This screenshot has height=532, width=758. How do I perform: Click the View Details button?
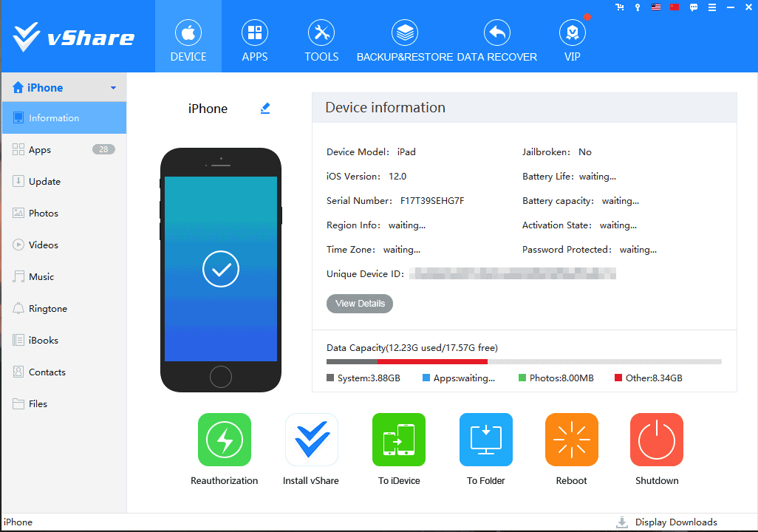360,303
